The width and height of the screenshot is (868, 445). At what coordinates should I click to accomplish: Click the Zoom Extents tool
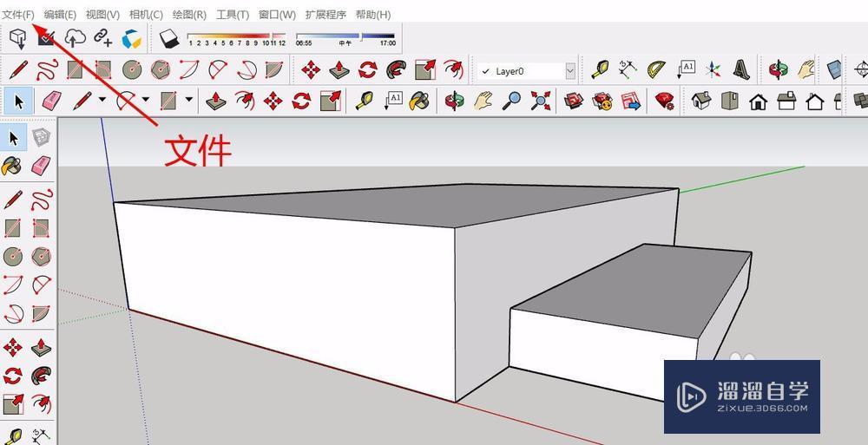tap(540, 101)
